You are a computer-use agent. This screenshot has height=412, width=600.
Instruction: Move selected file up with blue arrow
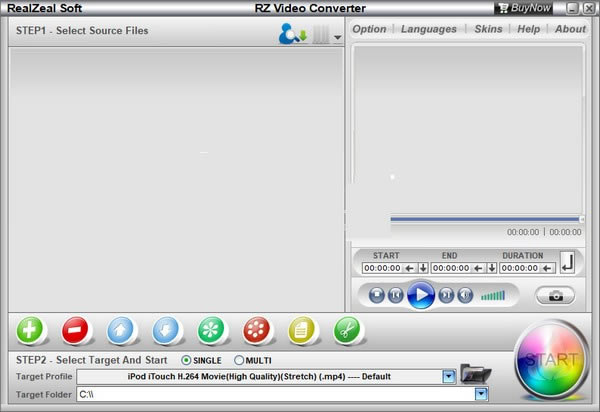[121, 329]
